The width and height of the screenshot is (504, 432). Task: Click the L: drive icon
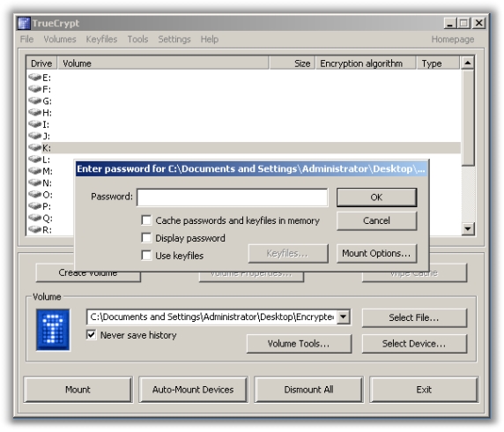[34, 159]
